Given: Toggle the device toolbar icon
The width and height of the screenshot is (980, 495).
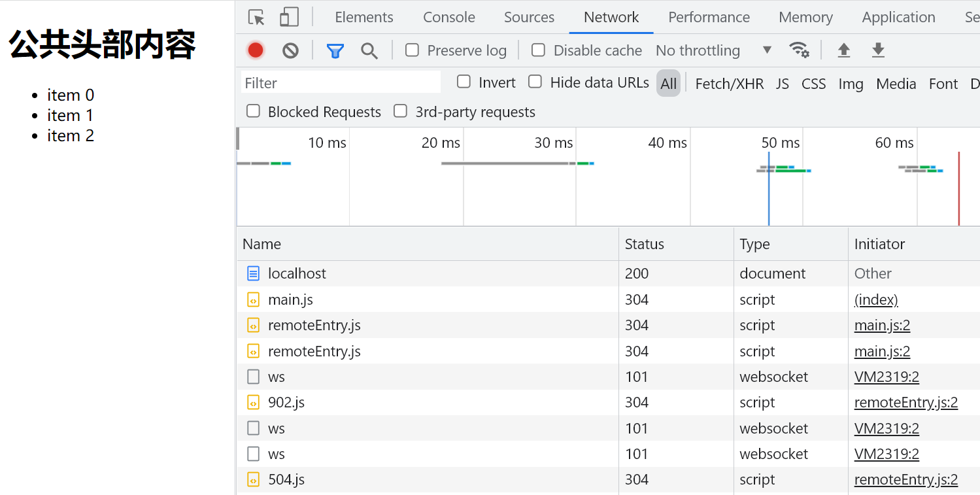Looking at the screenshot, I should (289, 17).
